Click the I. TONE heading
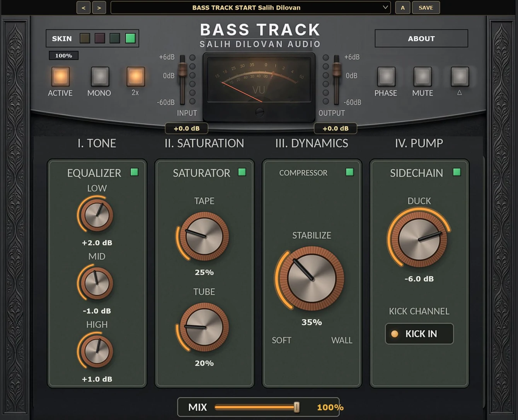The height and width of the screenshot is (420, 518). [x=97, y=143]
